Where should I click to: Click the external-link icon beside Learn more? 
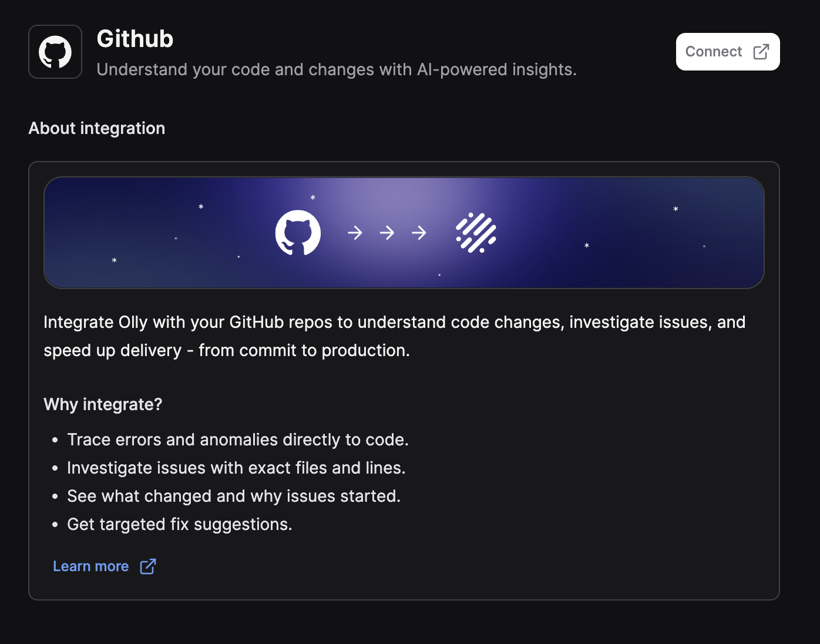[147, 566]
